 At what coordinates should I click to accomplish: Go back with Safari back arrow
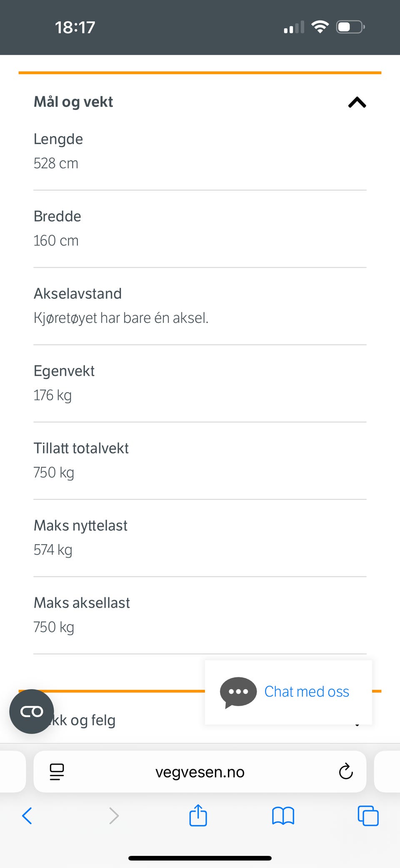coord(27,816)
